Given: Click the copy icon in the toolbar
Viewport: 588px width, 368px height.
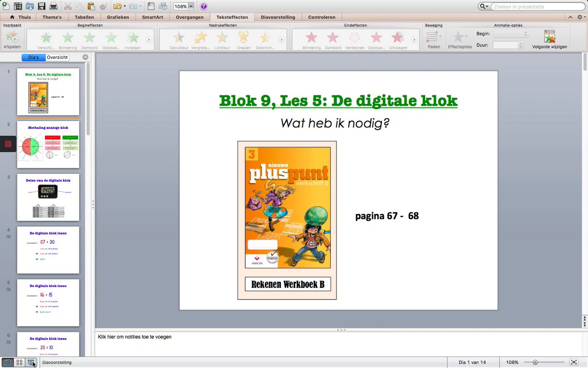Looking at the screenshot, I should click(79, 6).
